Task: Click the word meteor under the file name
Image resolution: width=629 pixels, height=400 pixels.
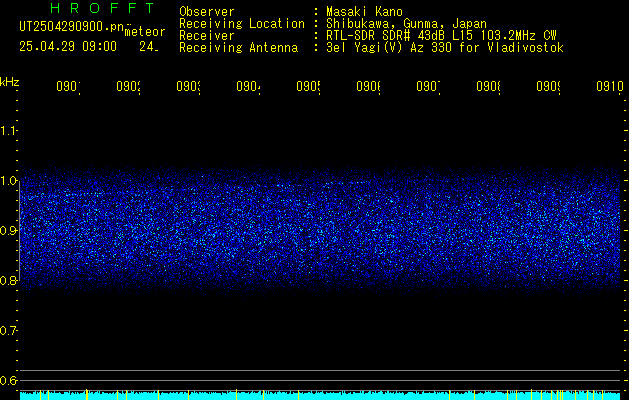Action: coord(145,32)
